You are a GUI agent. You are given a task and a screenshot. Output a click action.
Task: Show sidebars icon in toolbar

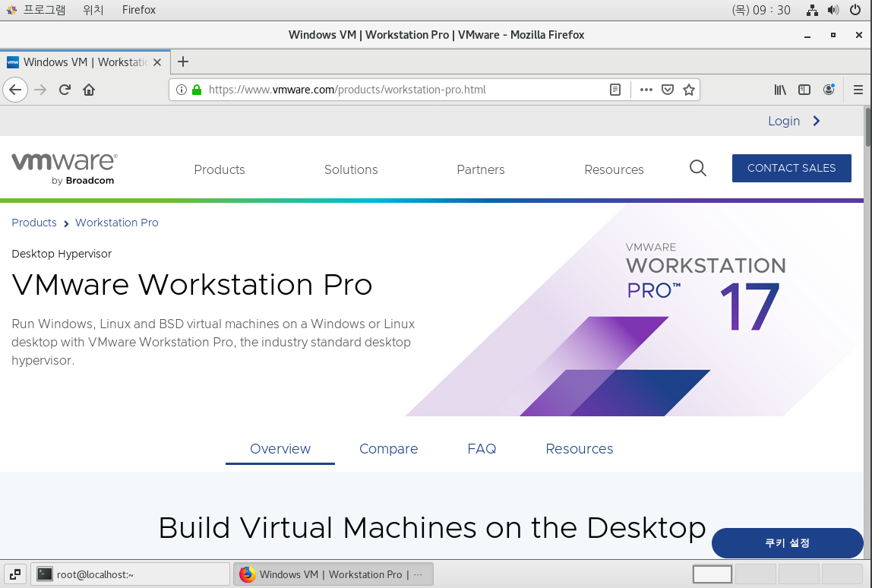804,90
